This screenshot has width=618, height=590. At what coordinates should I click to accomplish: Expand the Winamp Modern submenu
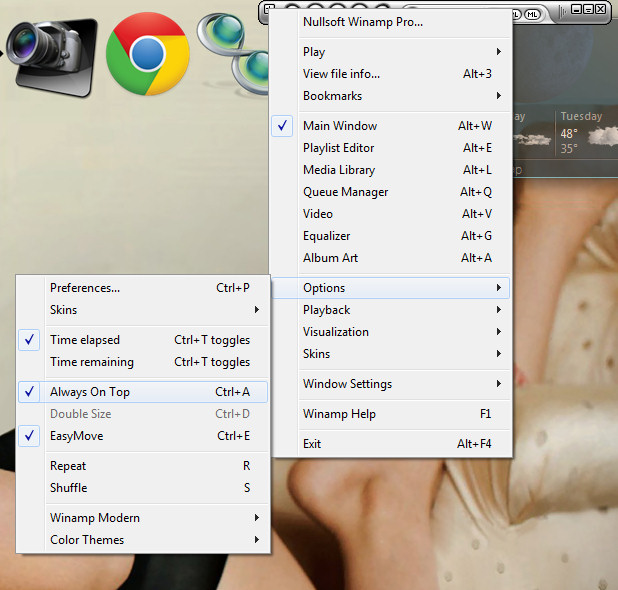pyautogui.click(x=143, y=518)
